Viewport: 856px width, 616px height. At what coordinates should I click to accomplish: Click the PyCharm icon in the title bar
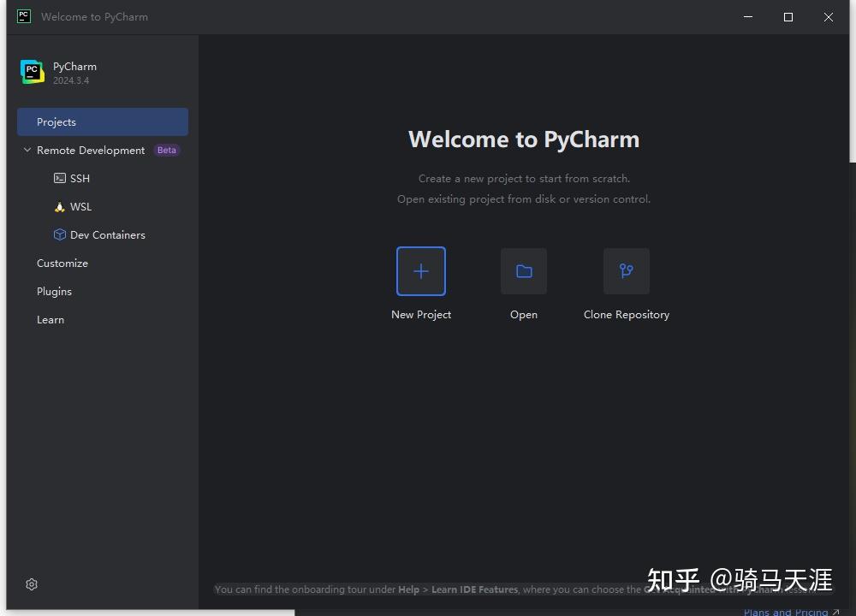[23, 16]
